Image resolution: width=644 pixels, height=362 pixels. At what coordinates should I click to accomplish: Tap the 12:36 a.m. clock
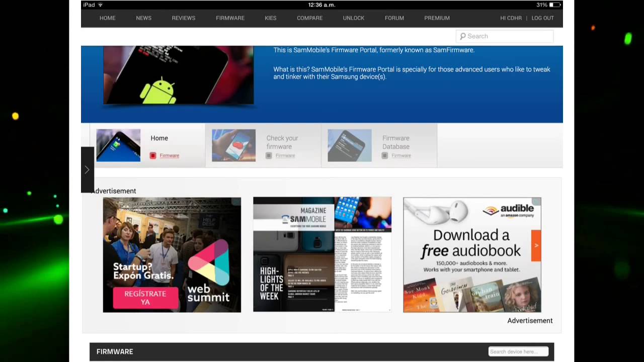click(x=321, y=5)
